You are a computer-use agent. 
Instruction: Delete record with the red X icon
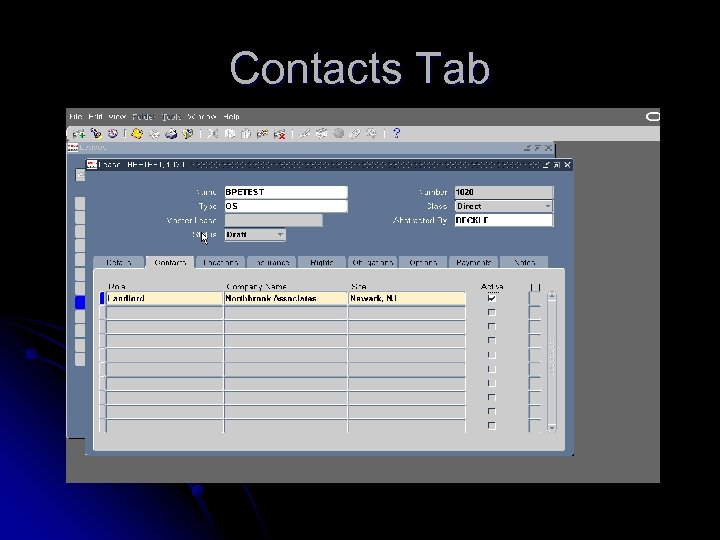pyautogui.click(x=279, y=134)
